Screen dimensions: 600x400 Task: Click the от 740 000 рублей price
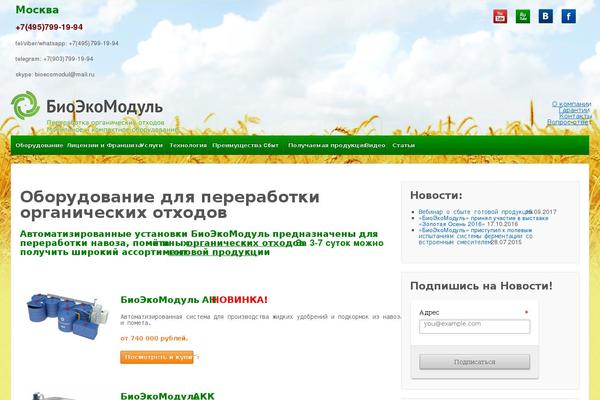tap(154, 338)
